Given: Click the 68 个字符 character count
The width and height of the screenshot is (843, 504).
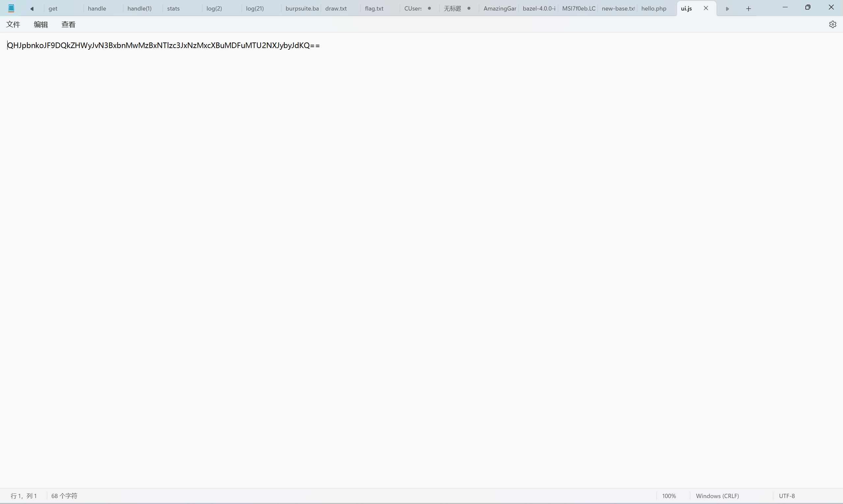Looking at the screenshot, I should (64, 496).
